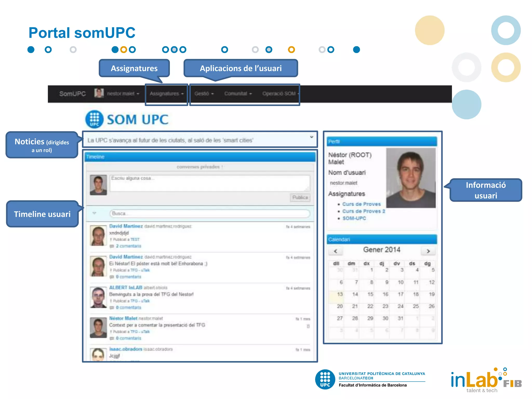Click the UPC logo in slide footer
The image size is (532, 399).
[x=325, y=380]
